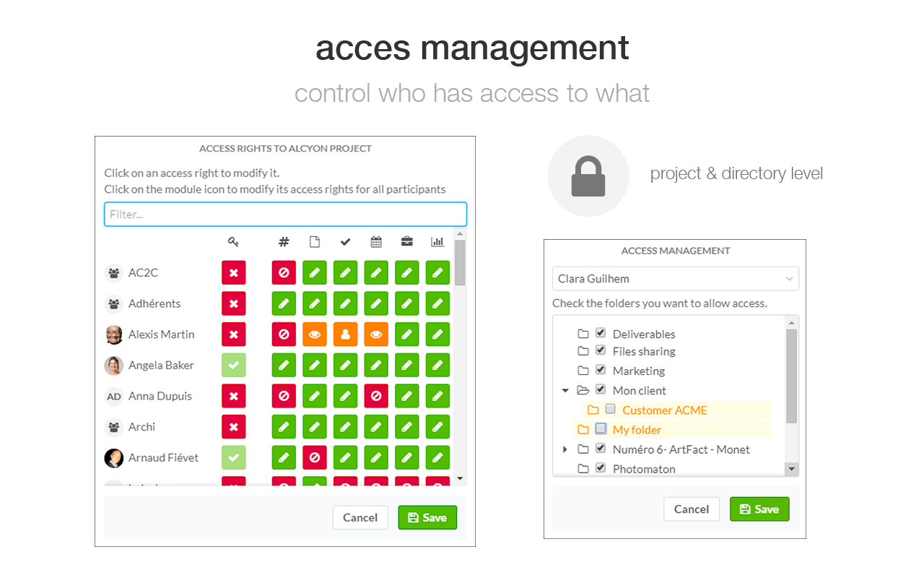Click the key icon column header
924x578 pixels.
click(x=233, y=242)
